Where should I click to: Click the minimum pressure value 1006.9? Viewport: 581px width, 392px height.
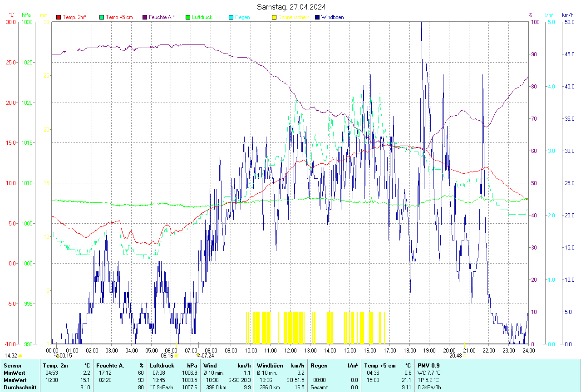[x=189, y=373]
